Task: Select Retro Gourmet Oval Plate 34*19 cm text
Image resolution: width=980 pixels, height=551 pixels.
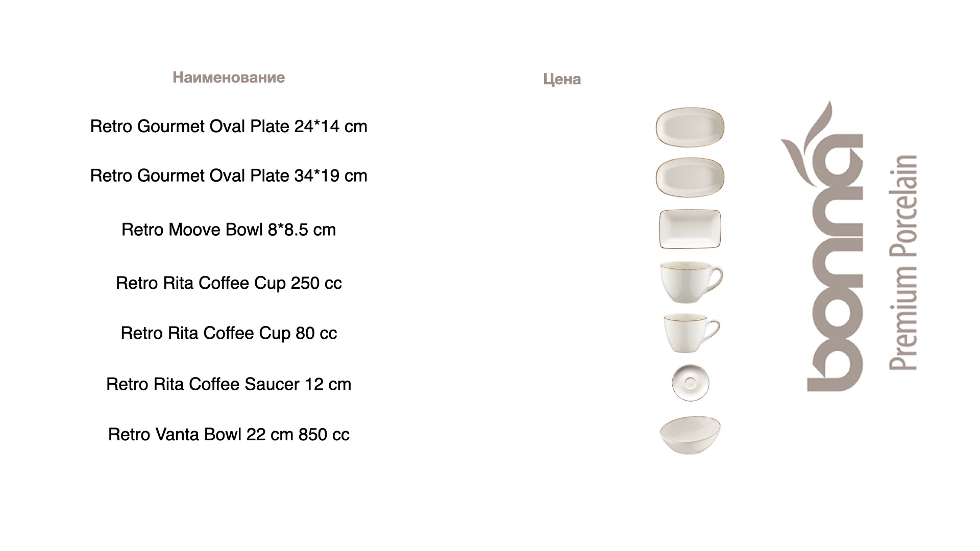Action: pos(229,176)
